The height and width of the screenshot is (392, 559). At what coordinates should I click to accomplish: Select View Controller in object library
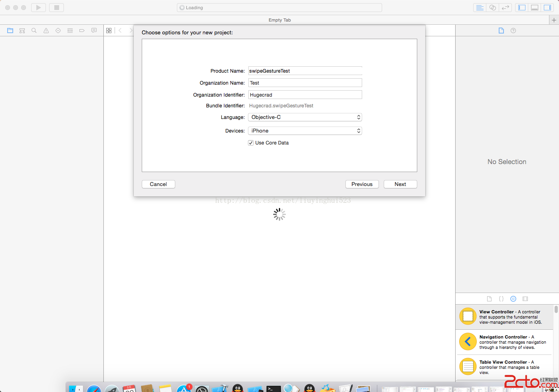click(504, 317)
